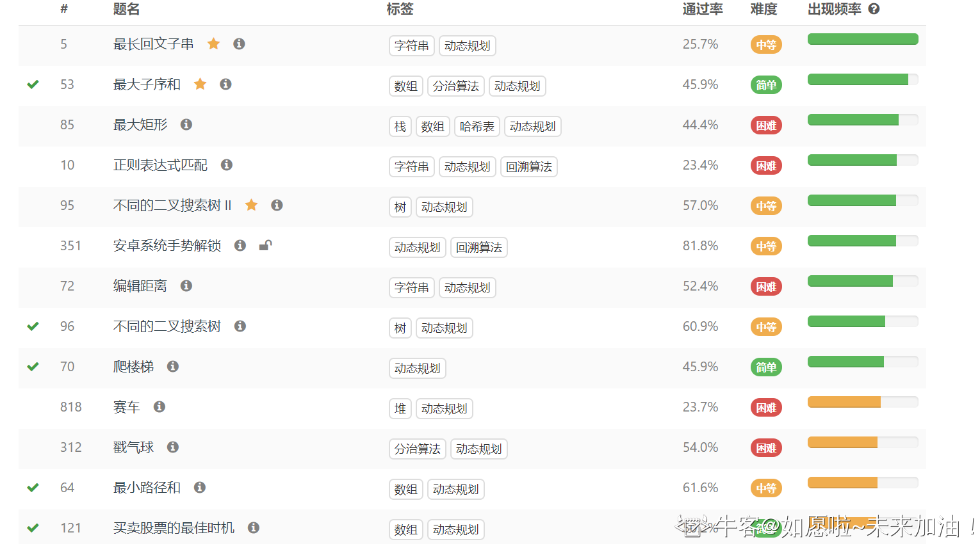This screenshot has height=544, width=980.
Task: Click the info icon next to 最大子序和
Action: (x=225, y=84)
